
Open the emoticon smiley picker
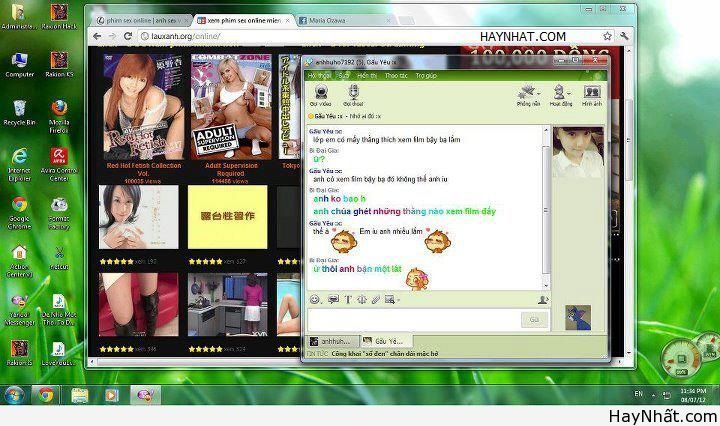tap(315, 300)
